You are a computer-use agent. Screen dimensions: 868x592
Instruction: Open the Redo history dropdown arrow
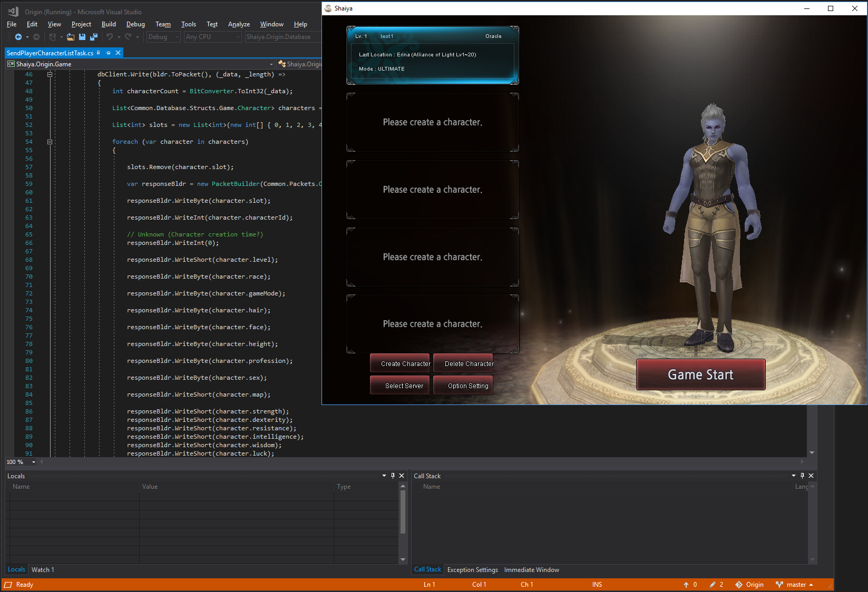click(x=138, y=37)
